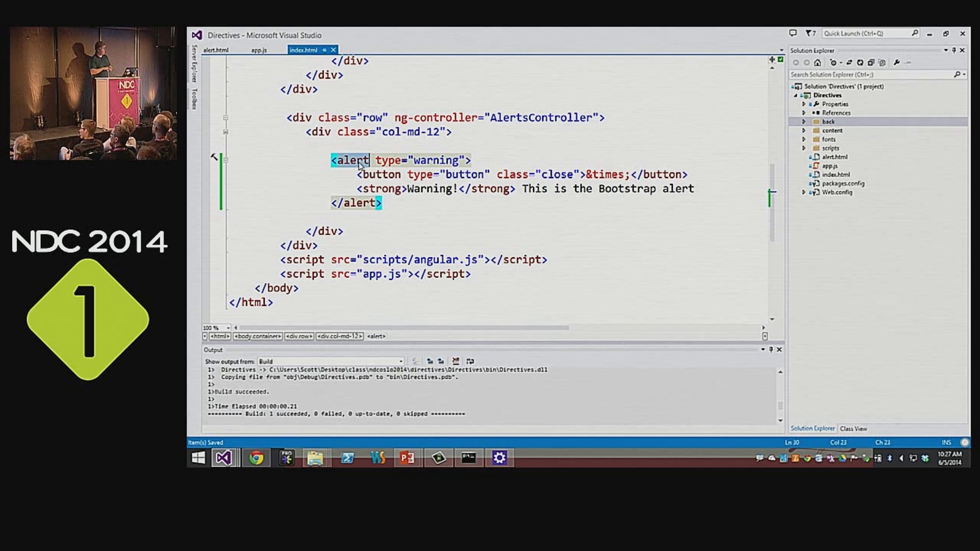
Task: Click the editor horizontal scrollbar thumb
Action: pos(404,328)
